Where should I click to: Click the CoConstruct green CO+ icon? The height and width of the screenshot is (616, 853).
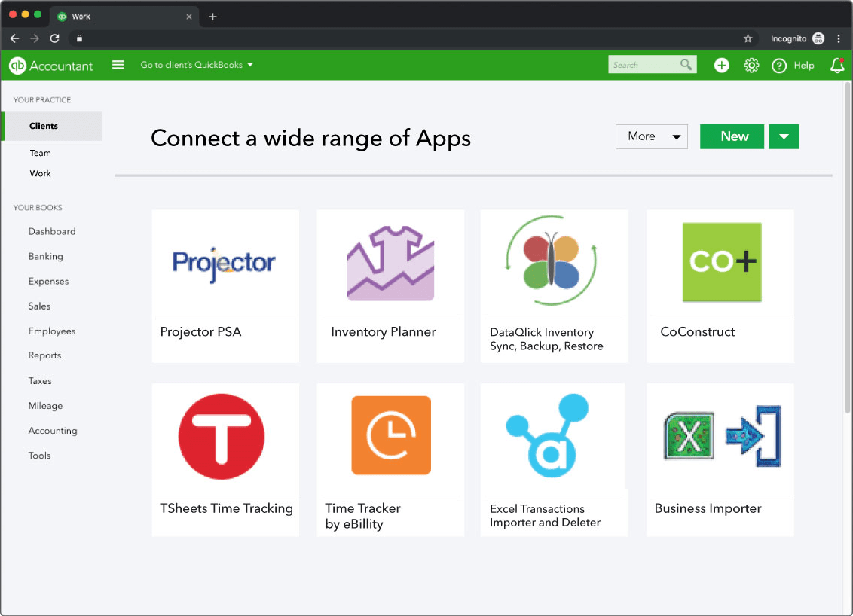pyautogui.click(x=722, y=262)
